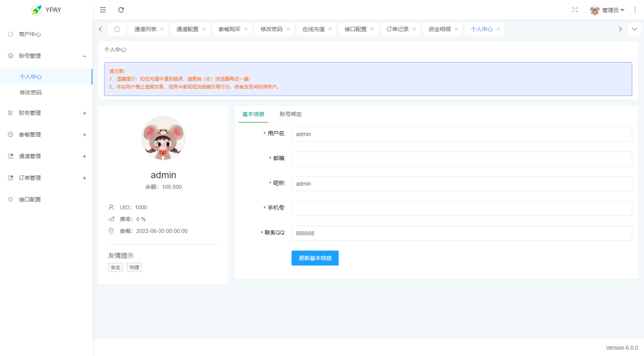The height and width of the screenshot is (356, 644).
Task: Click the refresh page icon
Action: coord(121,10)
